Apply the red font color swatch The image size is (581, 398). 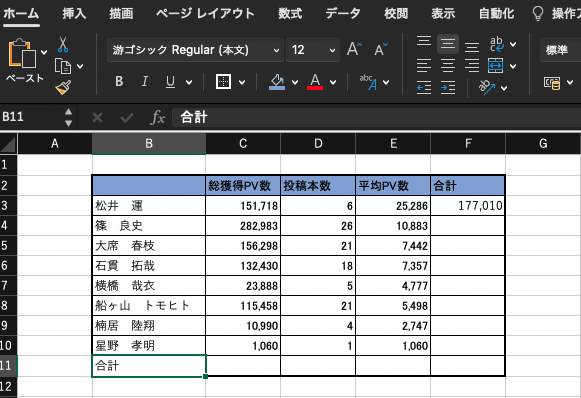click(315, 82)
